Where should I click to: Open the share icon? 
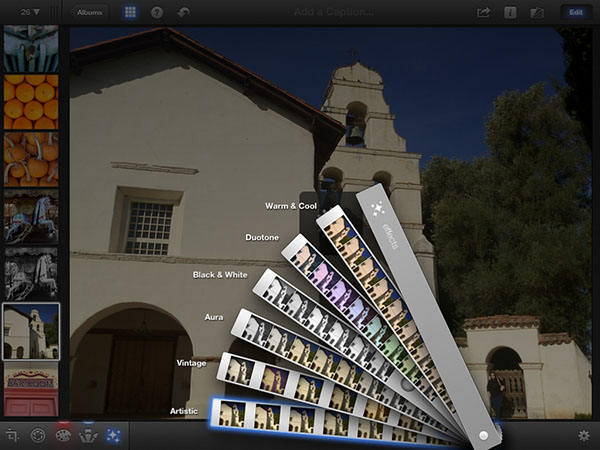tap(483, 12)
